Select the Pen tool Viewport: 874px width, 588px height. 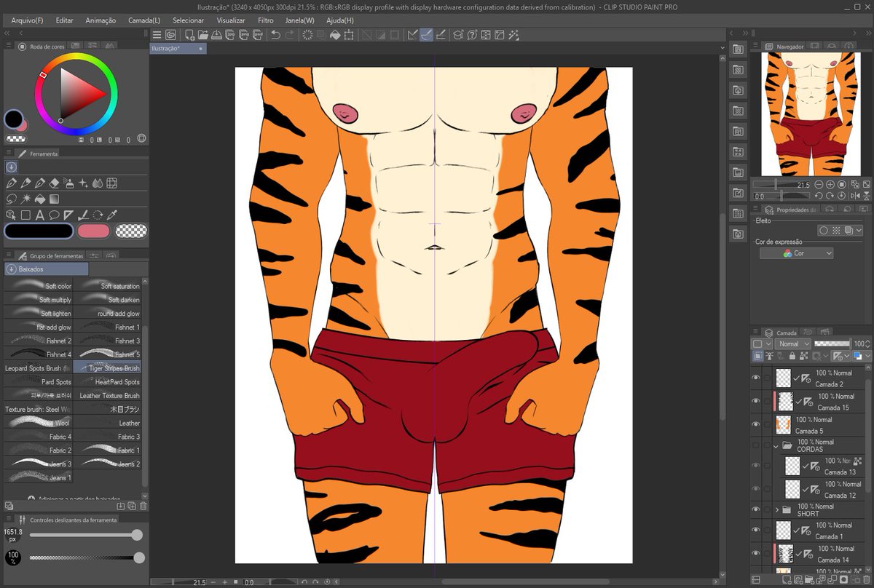pyautogui.click(x=12, y=183)
